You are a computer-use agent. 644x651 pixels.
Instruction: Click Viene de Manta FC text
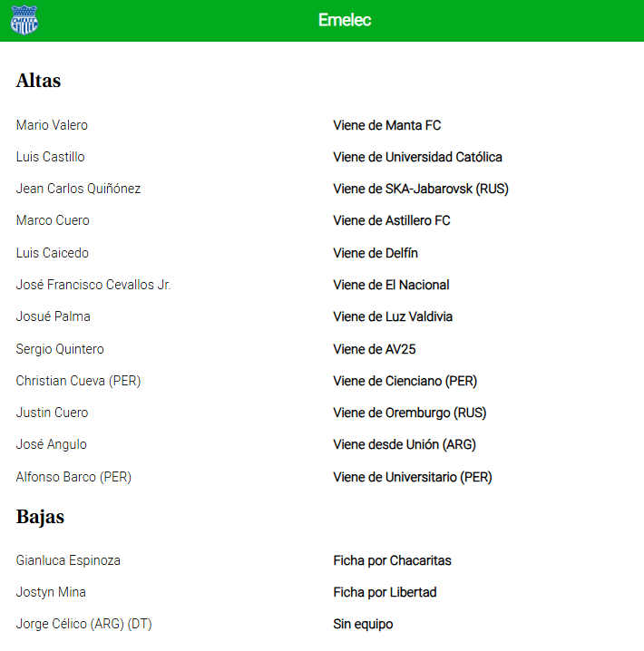387,125
